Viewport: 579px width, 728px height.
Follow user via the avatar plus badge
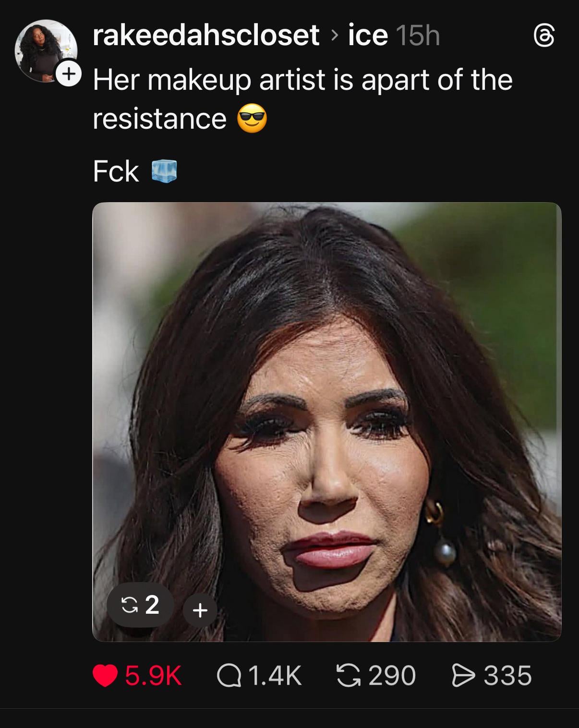click(69, 74)
